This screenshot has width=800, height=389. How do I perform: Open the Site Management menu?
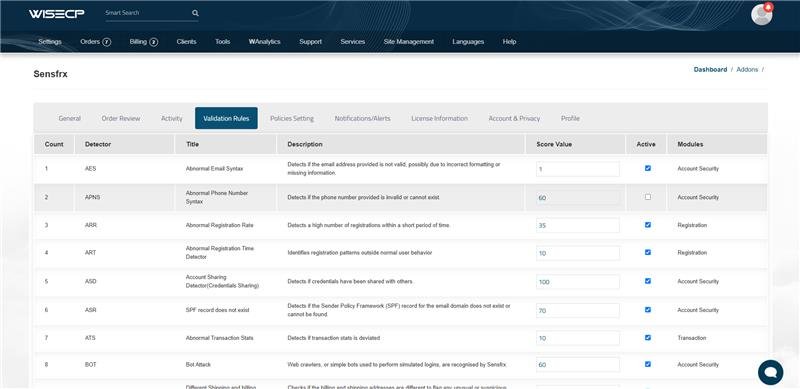click(409, 42)
